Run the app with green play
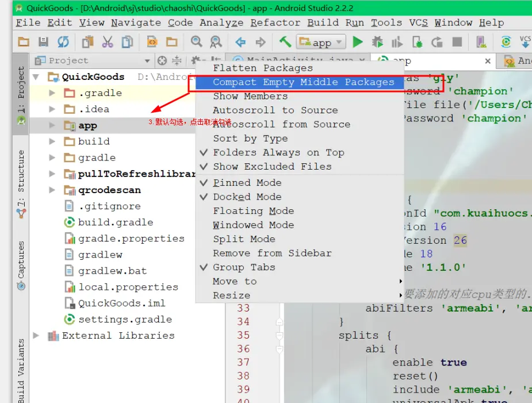The image size is (532, 403). (x=357, y=42)
